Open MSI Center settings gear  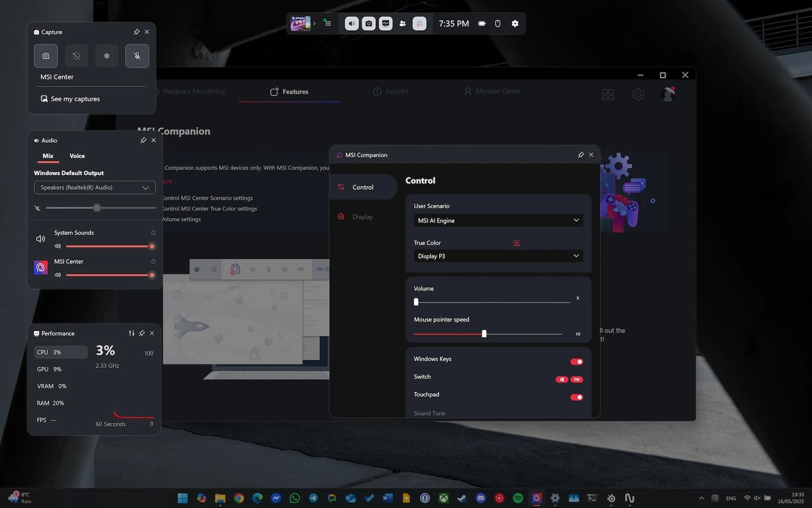pos(638,94)
